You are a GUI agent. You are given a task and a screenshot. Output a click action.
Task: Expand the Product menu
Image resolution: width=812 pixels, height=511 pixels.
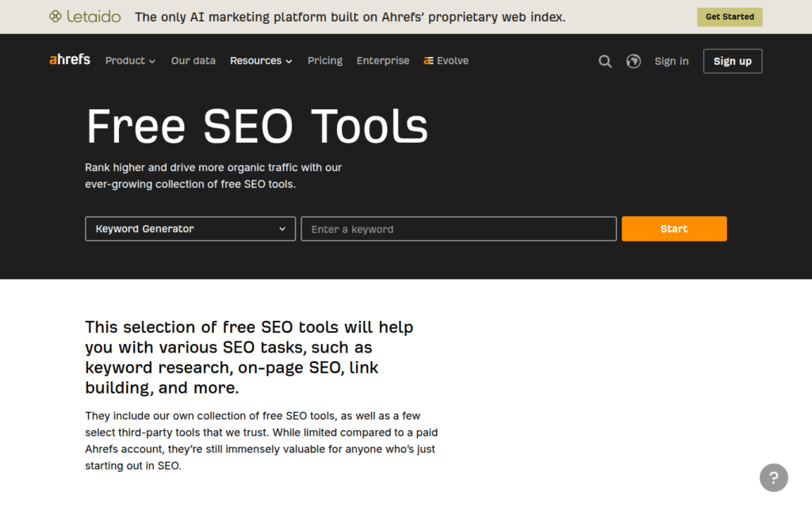click(130, 60)
